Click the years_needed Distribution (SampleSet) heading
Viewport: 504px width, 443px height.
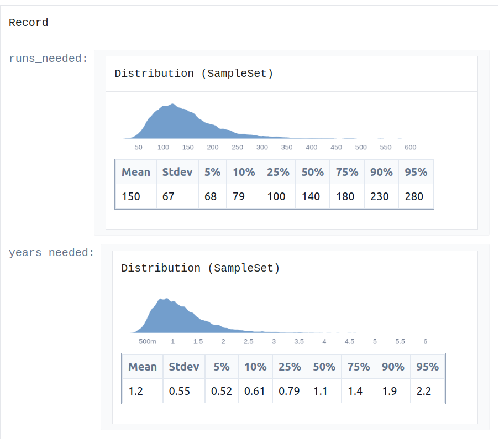tap(201, 268)
